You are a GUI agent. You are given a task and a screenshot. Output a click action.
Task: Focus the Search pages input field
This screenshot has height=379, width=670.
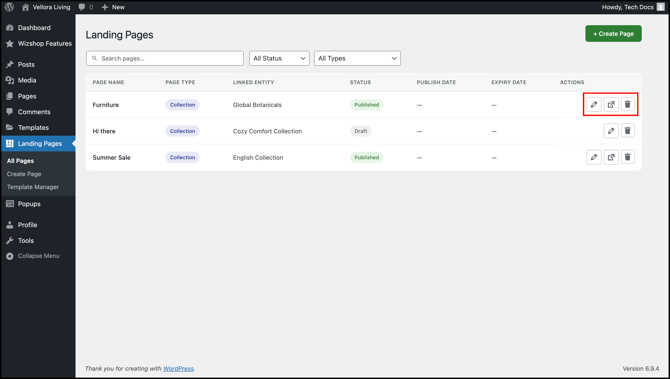[165, 58]
